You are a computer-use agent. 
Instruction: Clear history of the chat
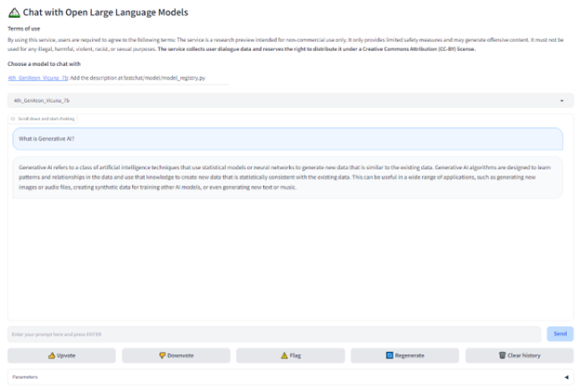coord(520,356)
